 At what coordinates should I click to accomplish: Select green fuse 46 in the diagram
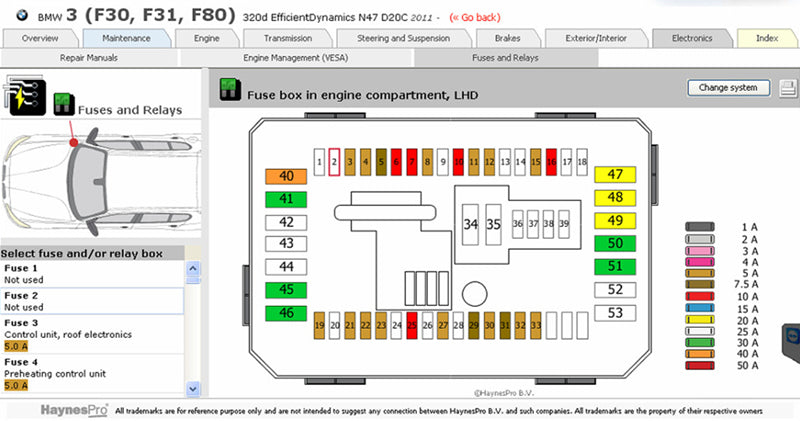pos(286,313)
